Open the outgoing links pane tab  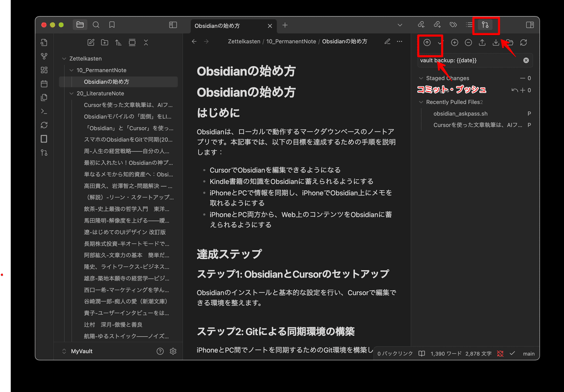[437, 25]
